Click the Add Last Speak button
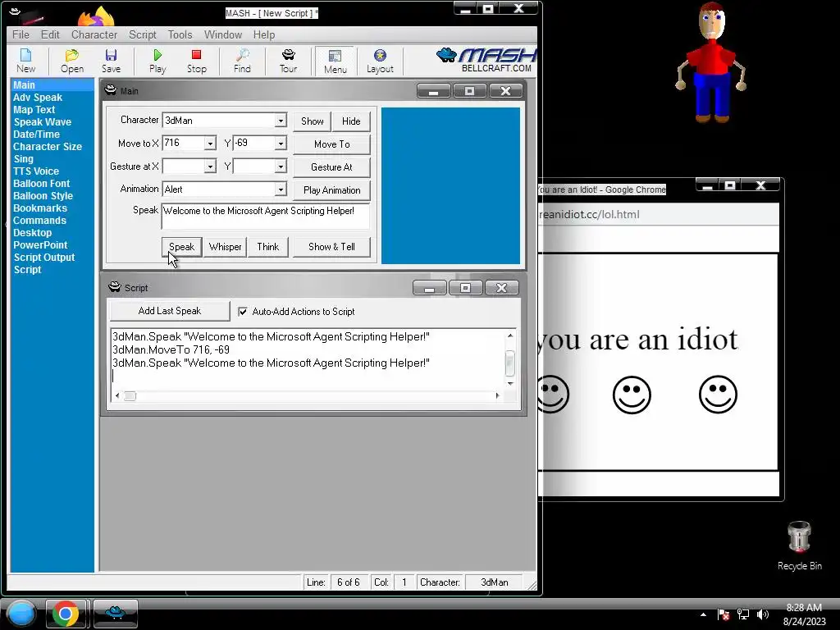Screen dimensions: 840x630 click(x=170, y=311)
